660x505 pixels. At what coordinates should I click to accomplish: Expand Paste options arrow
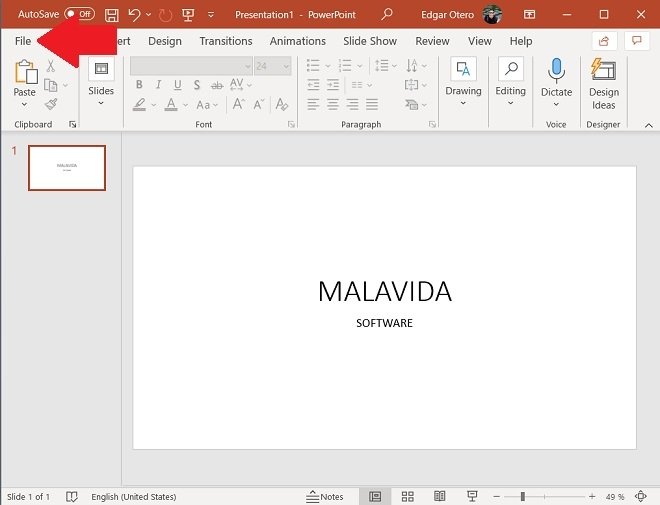coord(24,104)
